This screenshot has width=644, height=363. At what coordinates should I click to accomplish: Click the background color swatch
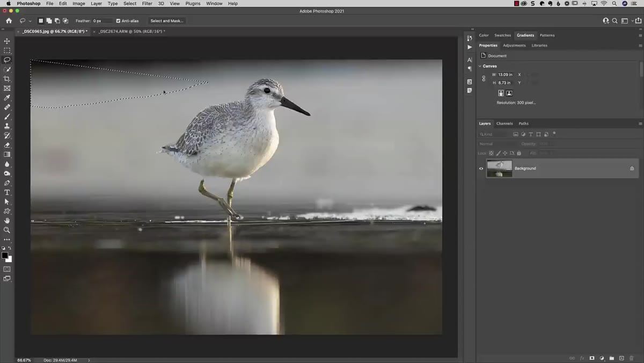point(9,259)
